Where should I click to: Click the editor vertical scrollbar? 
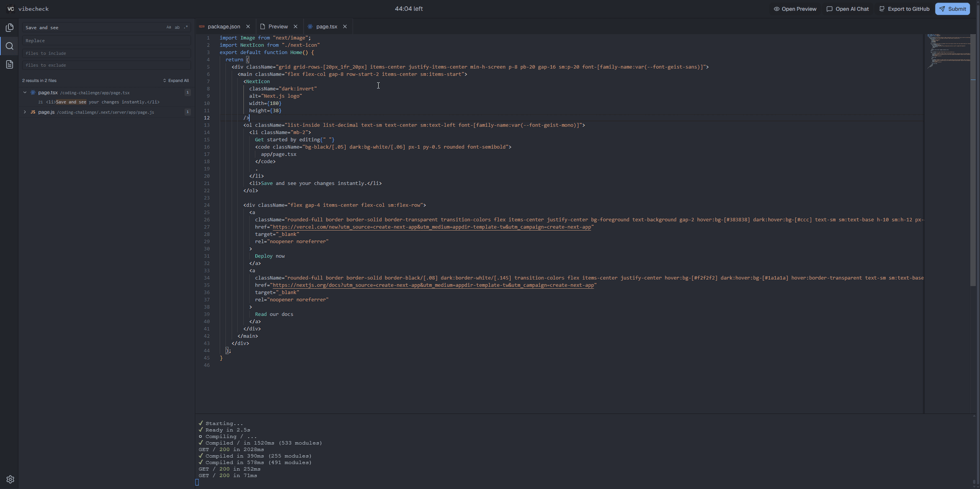point(973,160)
